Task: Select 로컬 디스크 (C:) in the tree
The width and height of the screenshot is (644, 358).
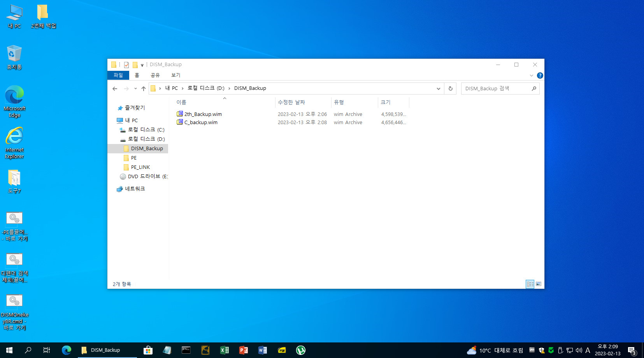Action: 146,130
